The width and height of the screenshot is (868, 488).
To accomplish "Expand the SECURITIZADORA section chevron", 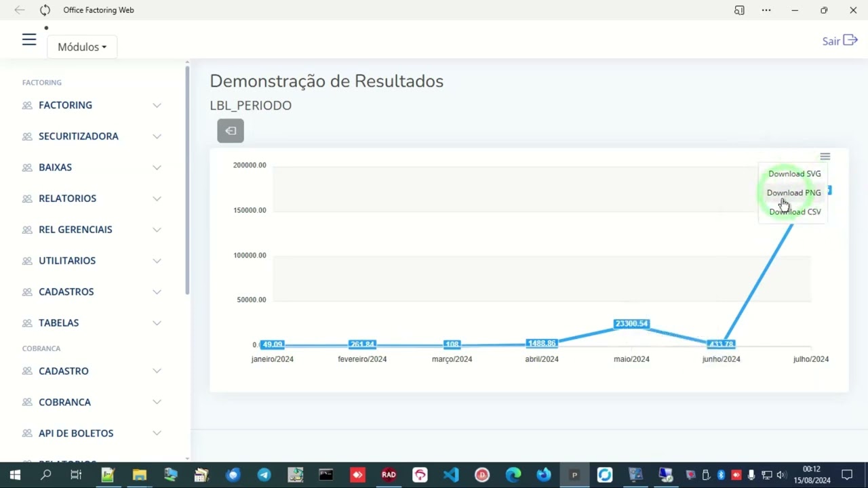I will click(157, 136).
